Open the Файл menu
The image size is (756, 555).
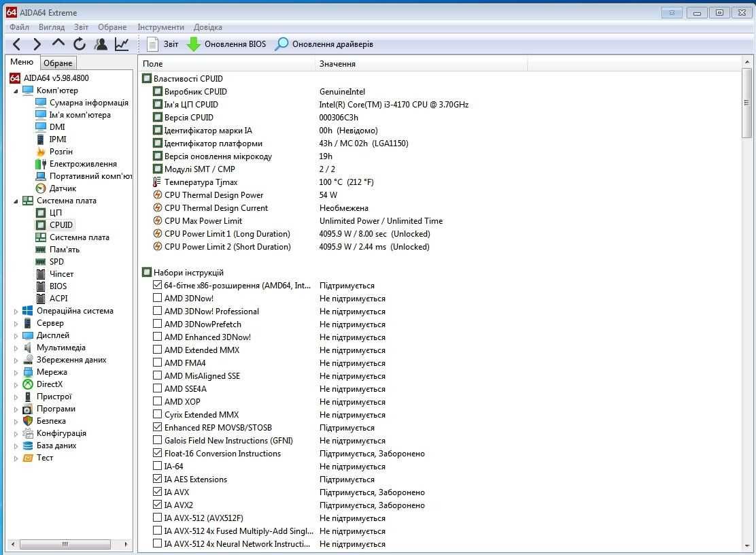(x=19, y=27)
